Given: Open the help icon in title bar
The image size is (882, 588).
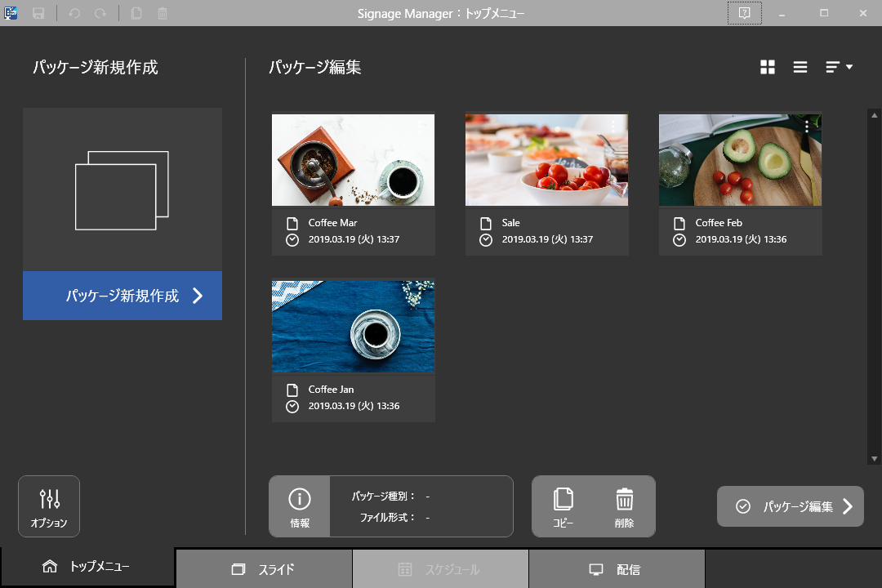Looking at the screenshot, I should click(744, 13).
